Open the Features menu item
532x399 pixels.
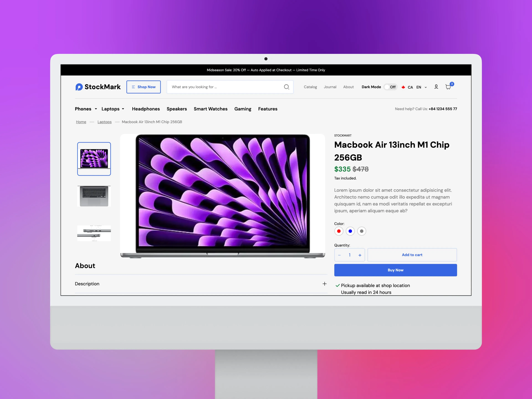coord(268,109)
